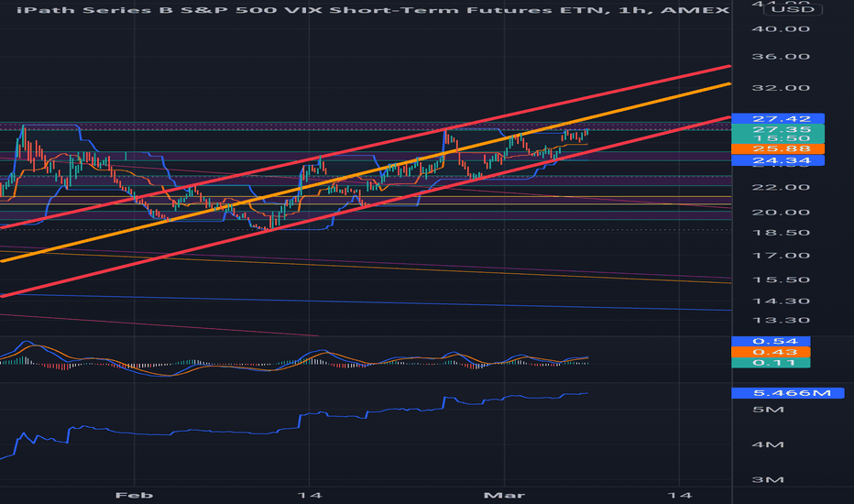The width and height of the screenshot is (854, 504).
Task: Select the 27.42 blue price label
Action: click(778, 119)
